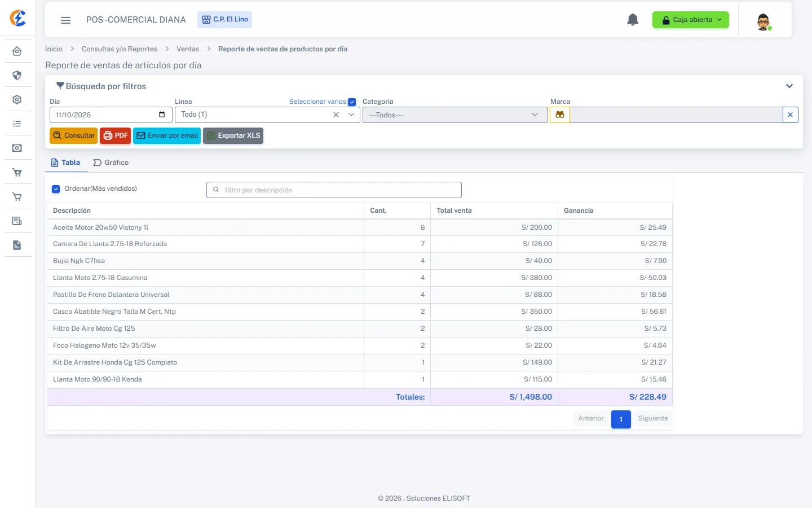Screen dimensions: 812x508
Task: Open Consultas y/o Reportes breadcrumb
Action: [120, 49]
